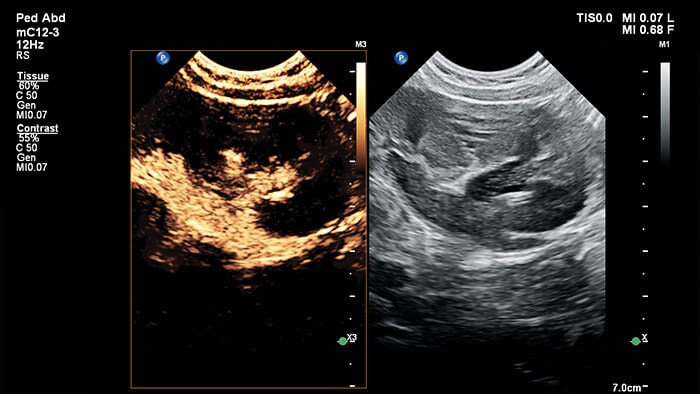Screen dimensions: 700x394
Task: Click the contrast-enhanced ultrasound image
Action: coord(249,219)
